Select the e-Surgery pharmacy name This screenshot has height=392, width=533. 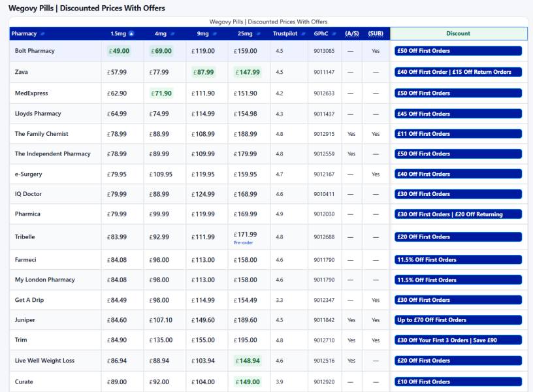point(29,174)
